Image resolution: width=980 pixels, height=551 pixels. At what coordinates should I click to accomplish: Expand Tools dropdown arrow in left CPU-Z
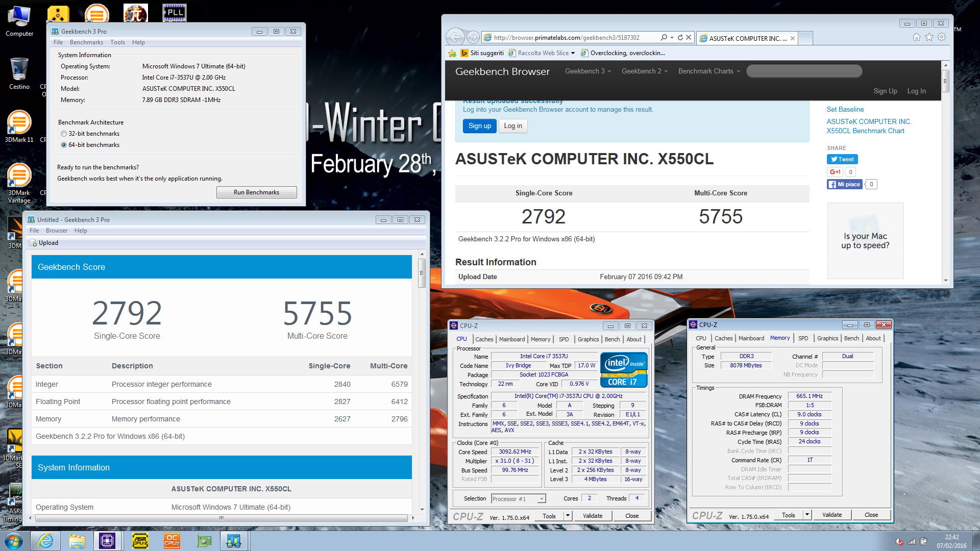point(567,516)
